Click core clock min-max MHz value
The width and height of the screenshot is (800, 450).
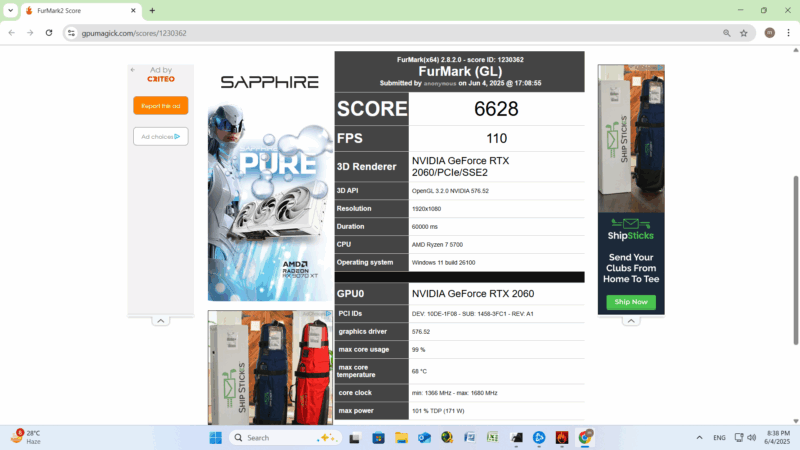455,393
